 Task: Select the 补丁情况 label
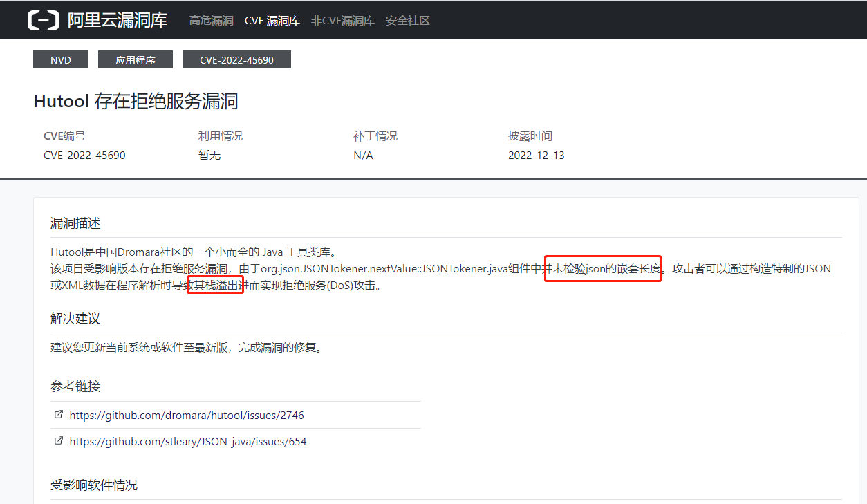[x=375, y=136]
